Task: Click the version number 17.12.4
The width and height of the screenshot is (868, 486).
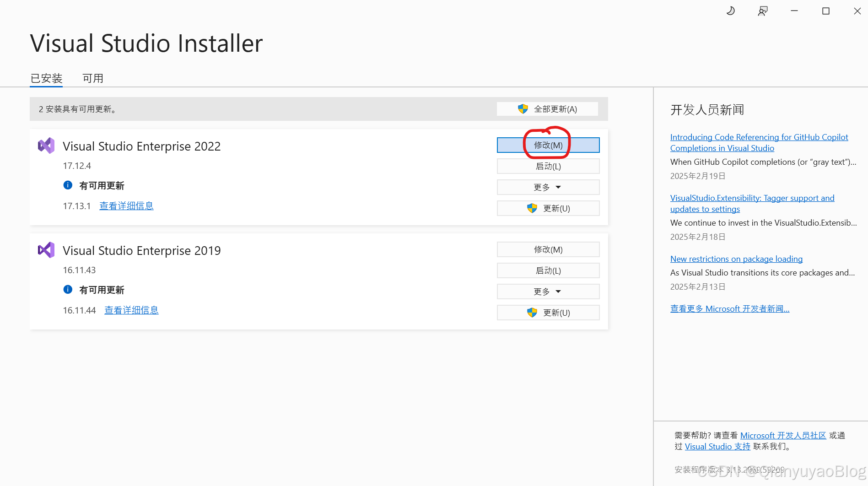Action: [77, 166]
